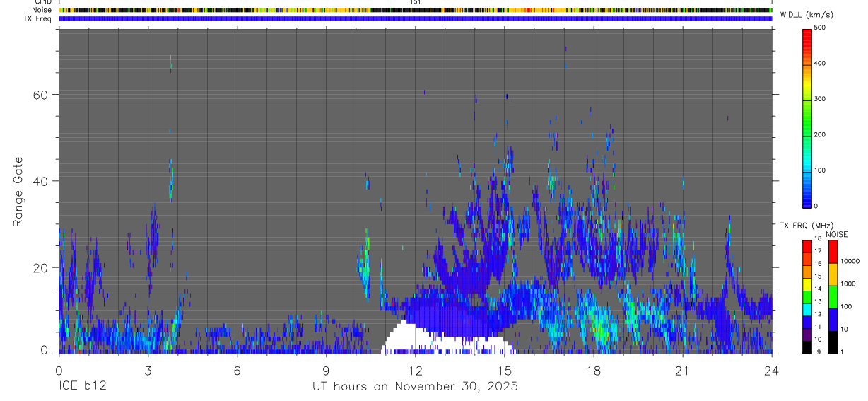This screenshot has width=868, height=401.
Task: Click the UT hour tick '15' on x-axis
Action: point(505,369)
